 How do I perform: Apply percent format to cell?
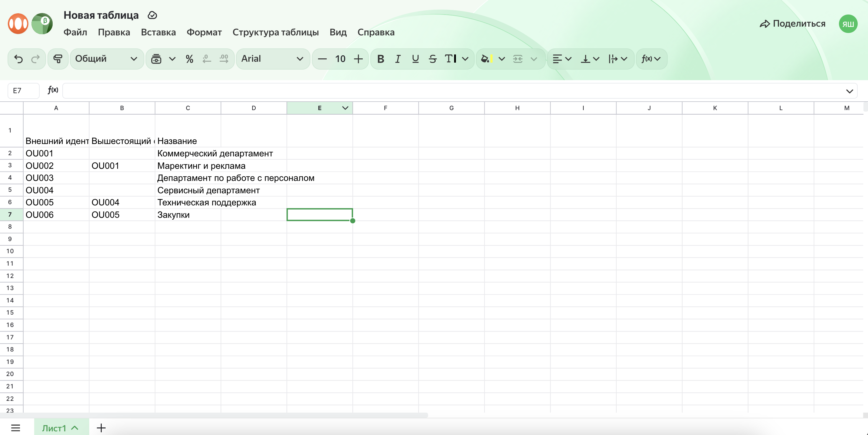point(189,59)
